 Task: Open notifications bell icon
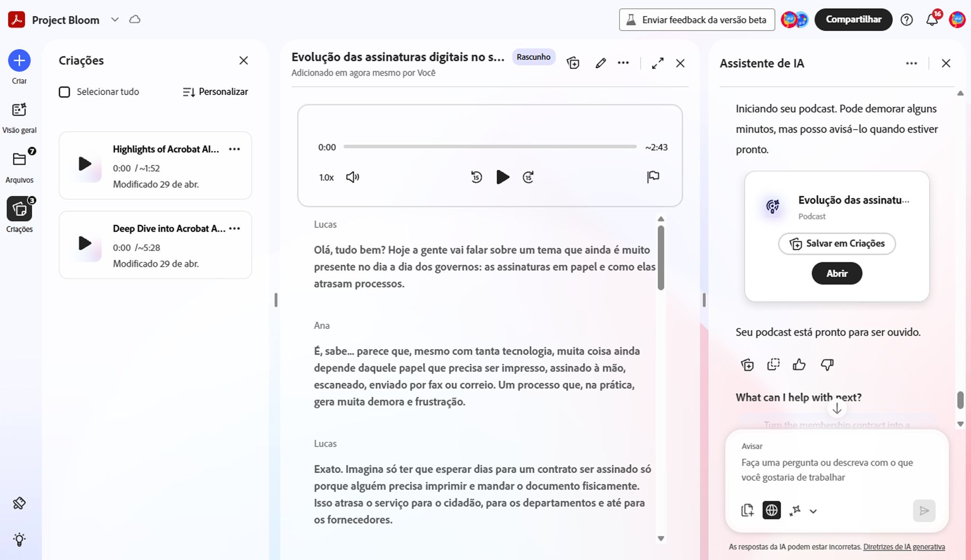932,20
